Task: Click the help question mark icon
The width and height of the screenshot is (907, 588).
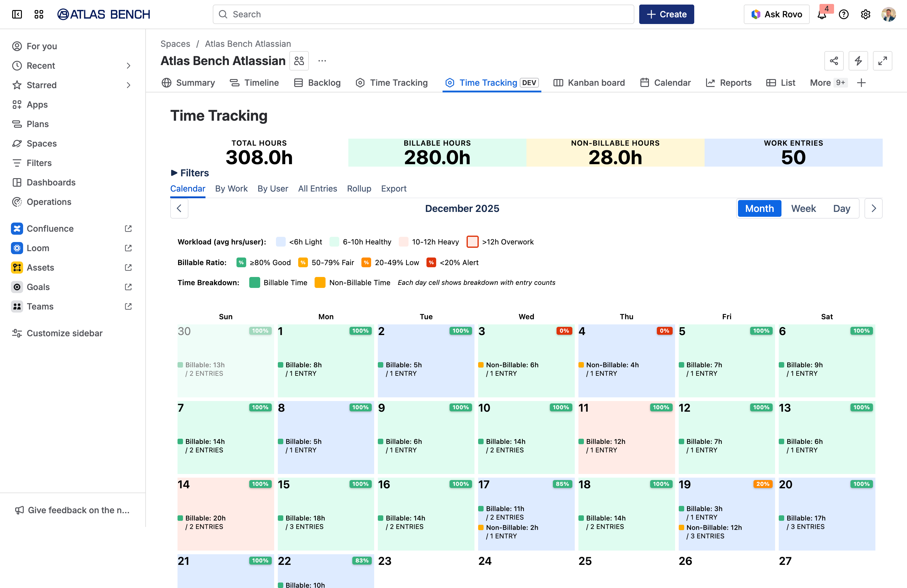Action: coord(844,15)
